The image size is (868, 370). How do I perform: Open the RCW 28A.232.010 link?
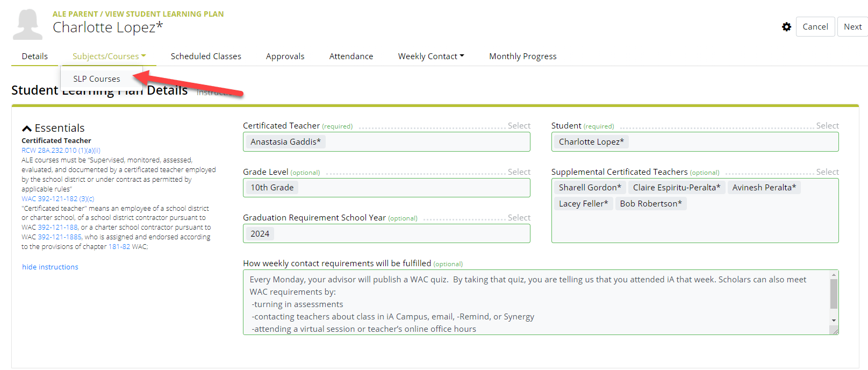coord(60,150)
